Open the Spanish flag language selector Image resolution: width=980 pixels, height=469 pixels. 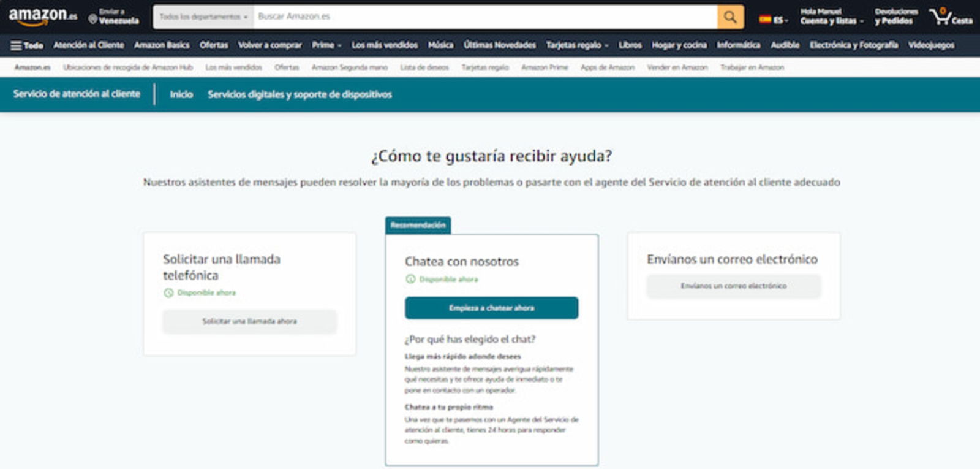coord(773,20)
